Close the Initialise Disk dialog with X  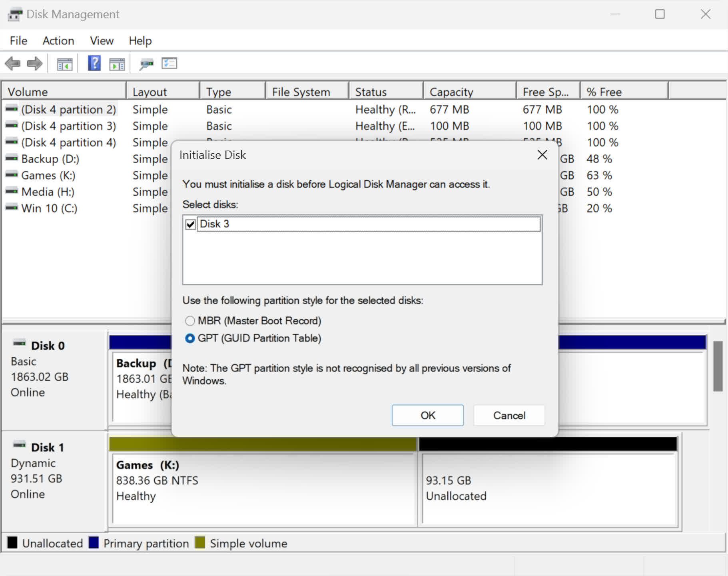tap(542, 155)
